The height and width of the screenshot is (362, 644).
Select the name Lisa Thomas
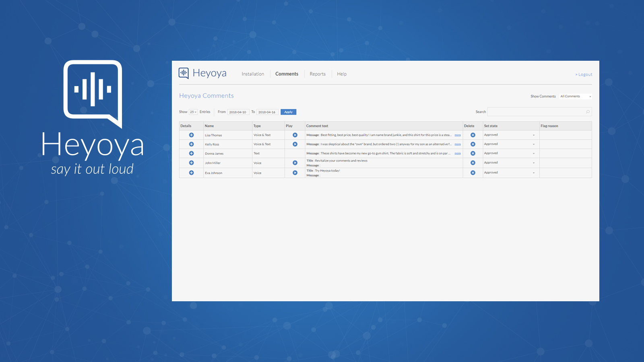click(x=213, y=135)
